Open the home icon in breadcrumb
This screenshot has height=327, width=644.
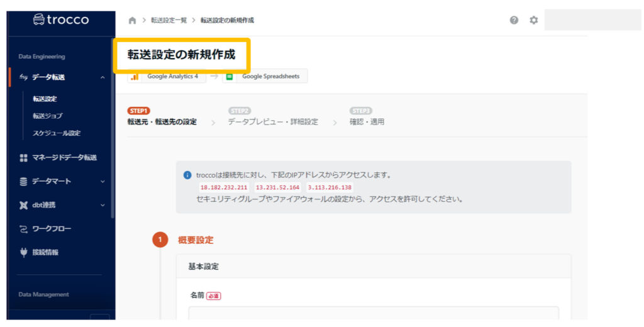pos(132,20)
